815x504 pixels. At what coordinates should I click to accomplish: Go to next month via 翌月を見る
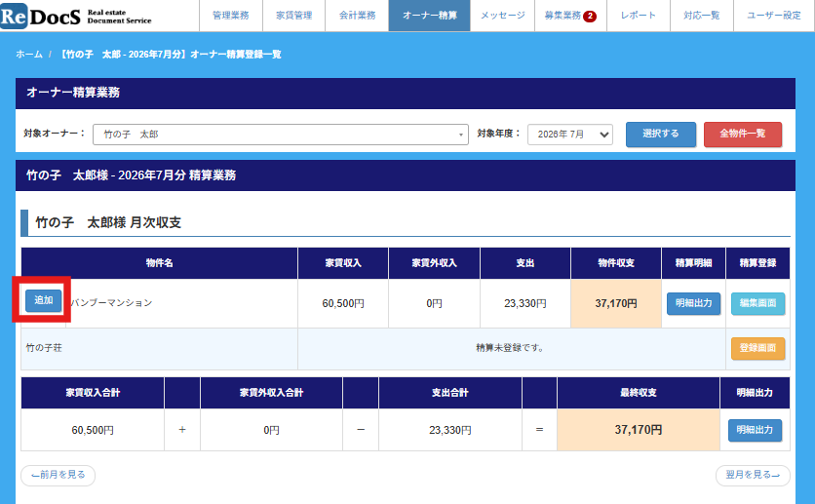pyautogui.click(x=753, y=475)
